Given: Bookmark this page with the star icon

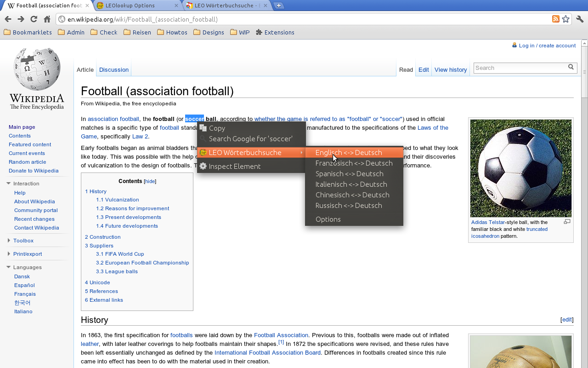Looking at the screenshot, I should (565, 19).
